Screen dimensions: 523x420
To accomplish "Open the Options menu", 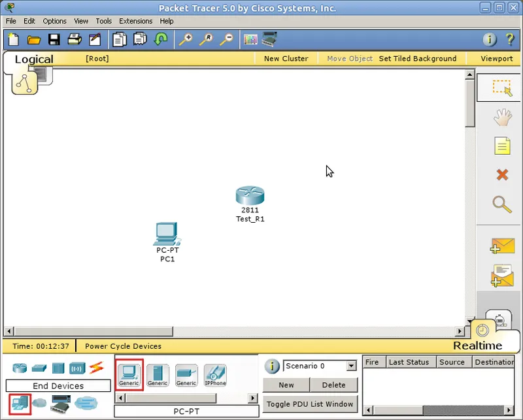I will [54, 21].
